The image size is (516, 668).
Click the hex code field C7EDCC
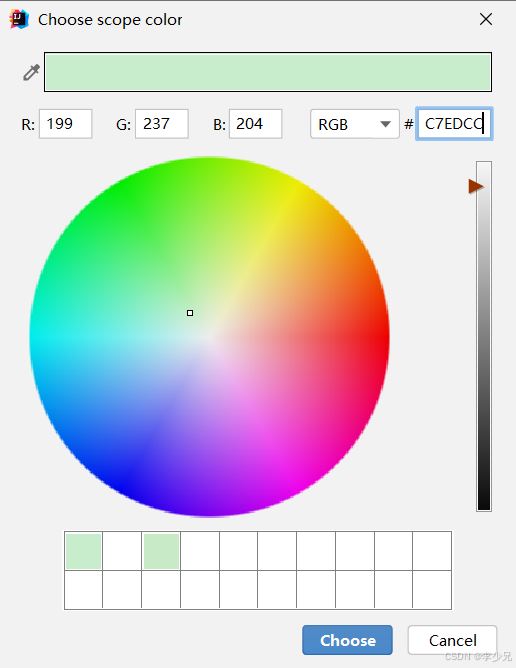pos(454,124)
